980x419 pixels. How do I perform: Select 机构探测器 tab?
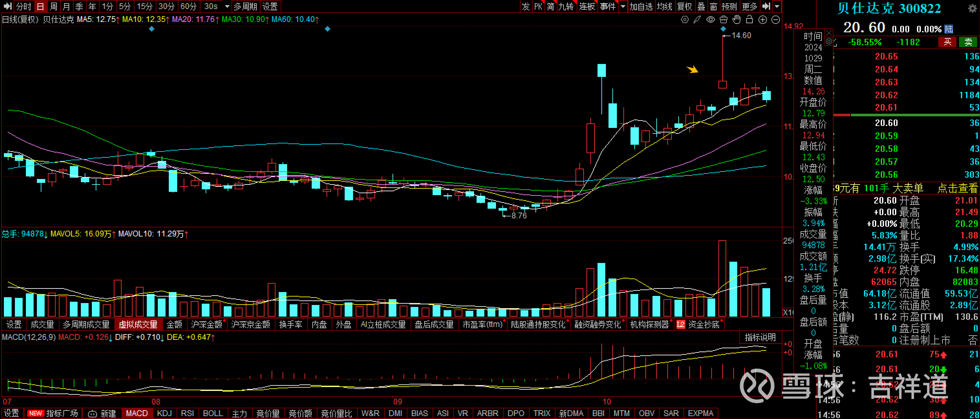point(650,324)
